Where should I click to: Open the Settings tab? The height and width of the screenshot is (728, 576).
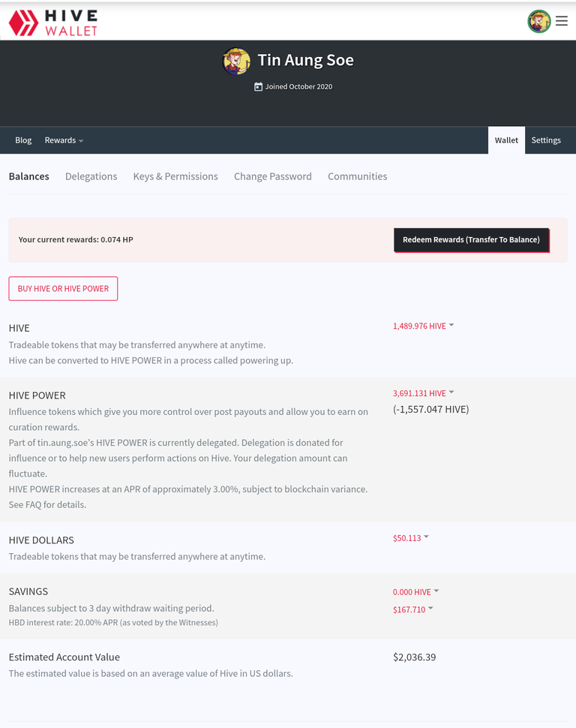pos(546,140)
